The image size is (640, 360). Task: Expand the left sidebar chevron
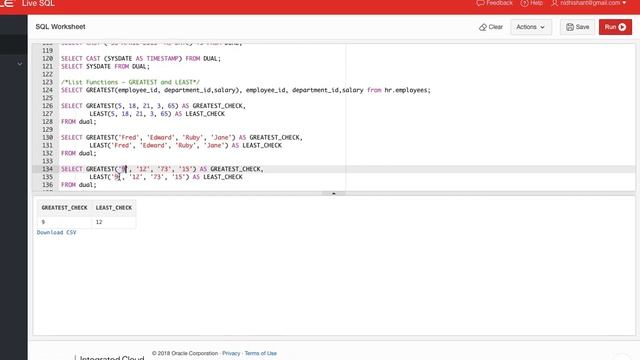pos(20,64)
